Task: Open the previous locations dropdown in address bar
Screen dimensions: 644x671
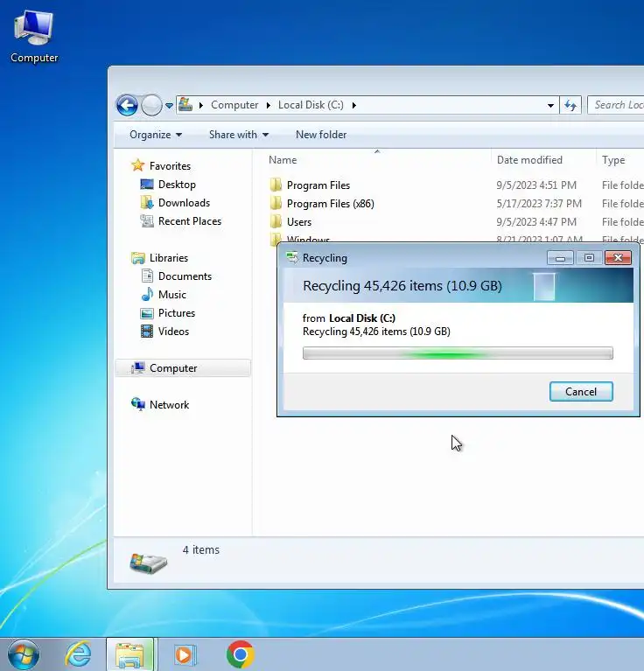Action: click(550, 105)
